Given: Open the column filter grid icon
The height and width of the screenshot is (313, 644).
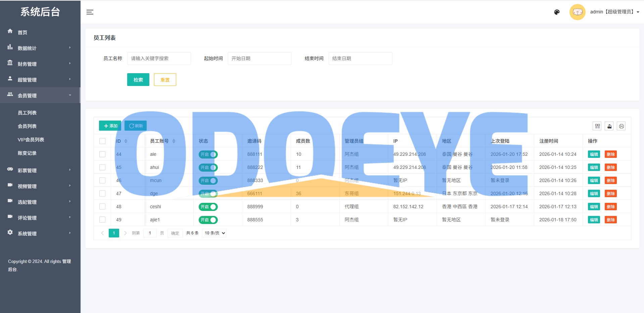Looking at the screenshot, I should (x=597, y=126).
